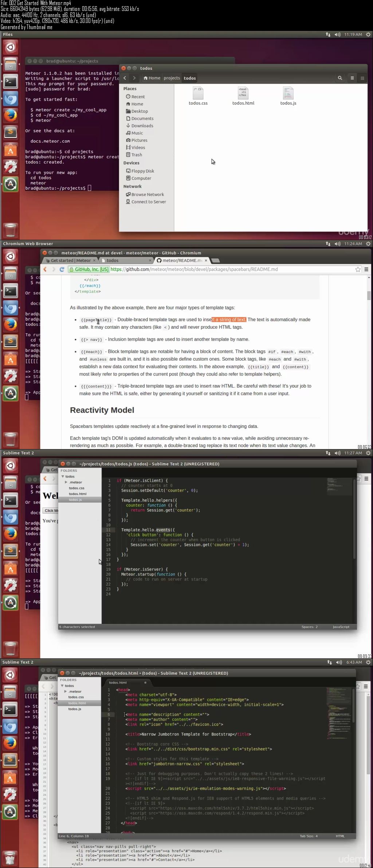Click the 6:43 AM clock indicator
Viewport: 373px width, 868px height.
click(354, 662)
